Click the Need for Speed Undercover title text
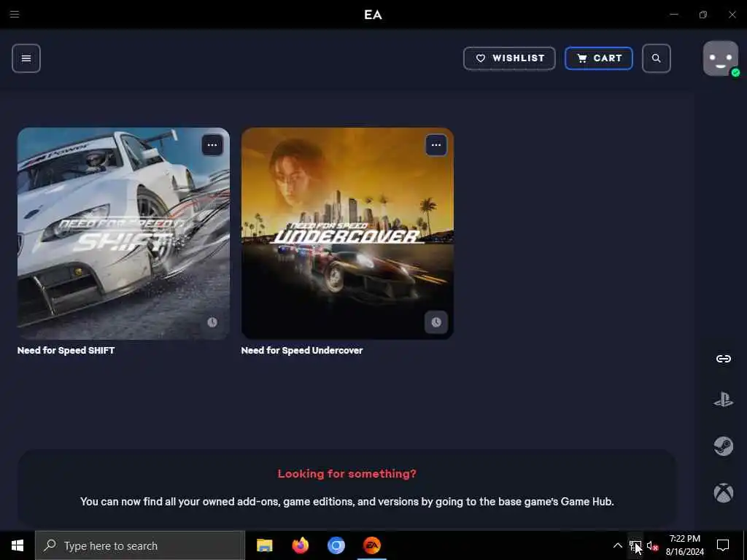This screenshot has width=747, height=560. [302, 351]
